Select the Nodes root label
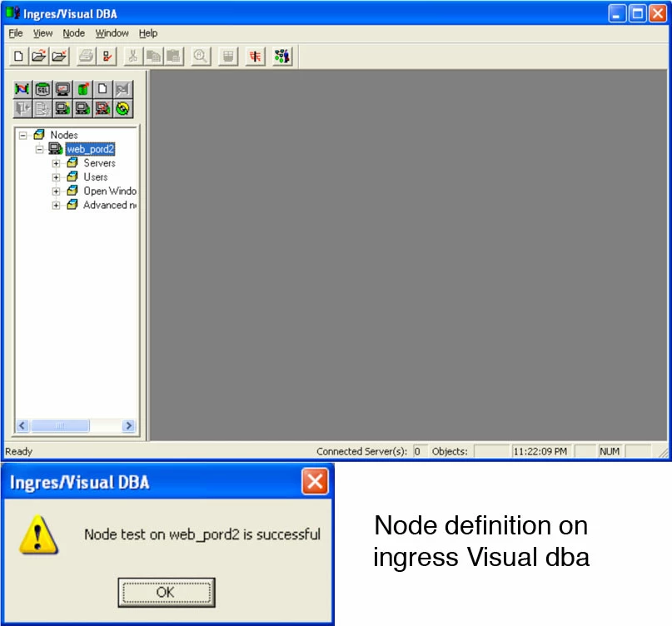Screen dimensions: 672x626 pos(64,135)
